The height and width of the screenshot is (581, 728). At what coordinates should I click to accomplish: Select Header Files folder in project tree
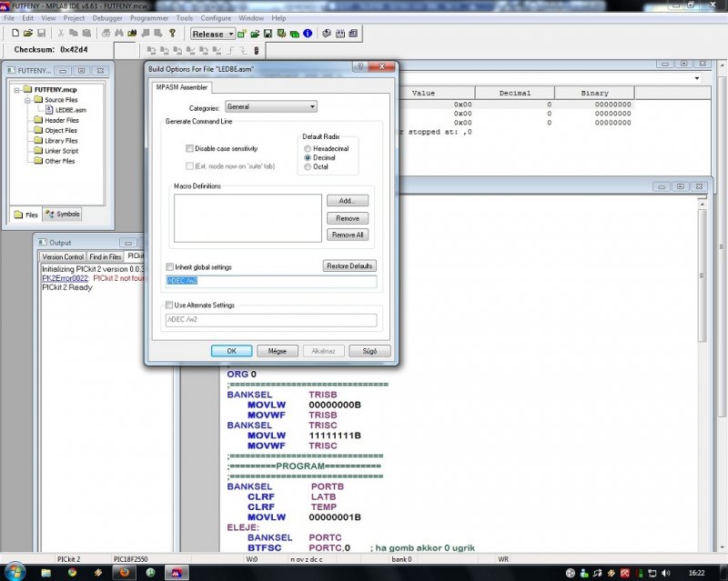pyautogui.click(x=62, y=120)
